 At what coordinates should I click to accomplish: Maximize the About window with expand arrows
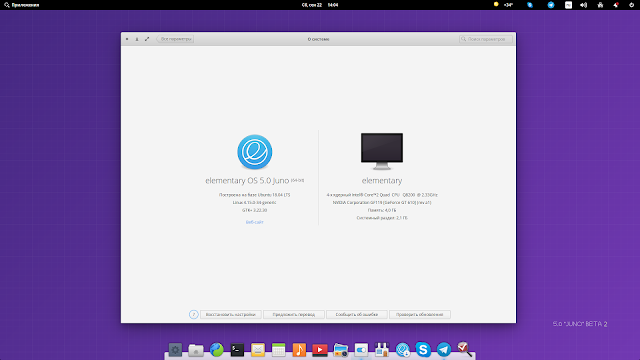pos(147,39)
